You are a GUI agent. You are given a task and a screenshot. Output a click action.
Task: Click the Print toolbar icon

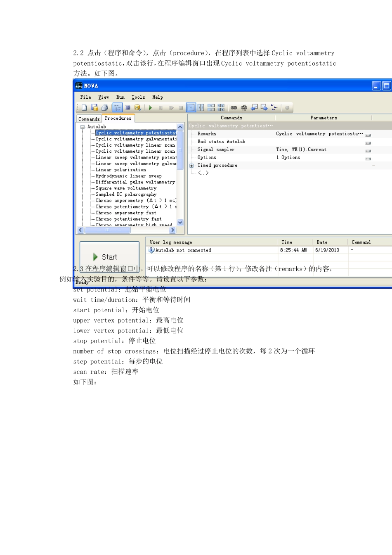pyautogui.click(x=104, y=108)
